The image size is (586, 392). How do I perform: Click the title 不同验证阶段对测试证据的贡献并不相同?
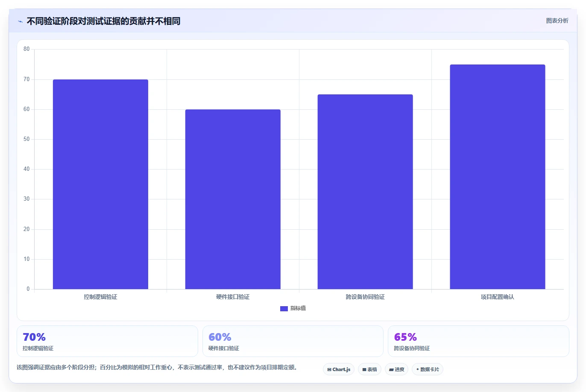point(103,21)
